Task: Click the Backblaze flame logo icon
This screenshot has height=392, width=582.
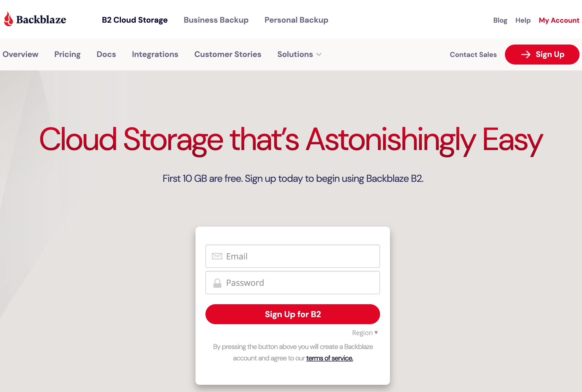Action: click(x=7, y=19)
